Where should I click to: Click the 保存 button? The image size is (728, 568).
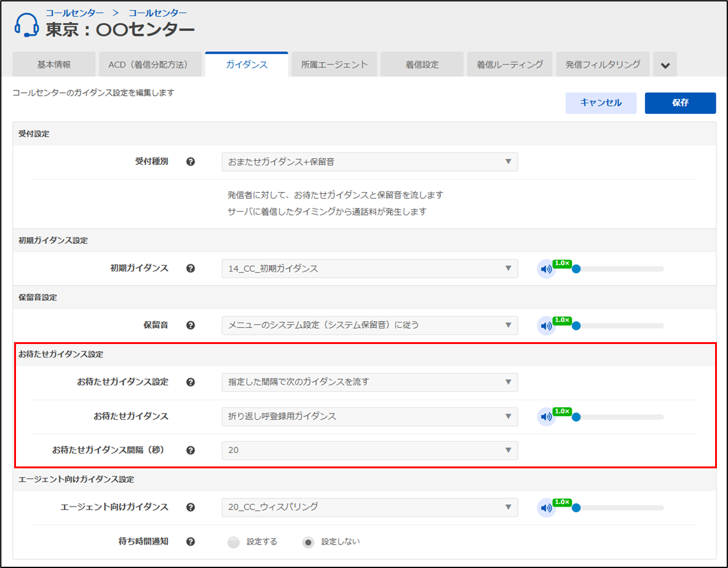pos(680,103)
